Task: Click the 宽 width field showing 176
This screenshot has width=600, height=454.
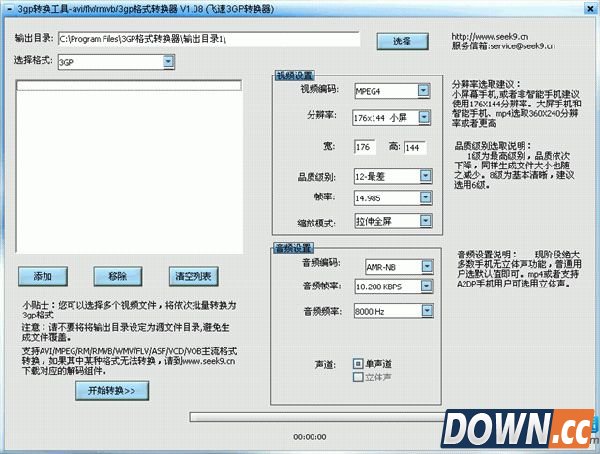Action: 365,147
